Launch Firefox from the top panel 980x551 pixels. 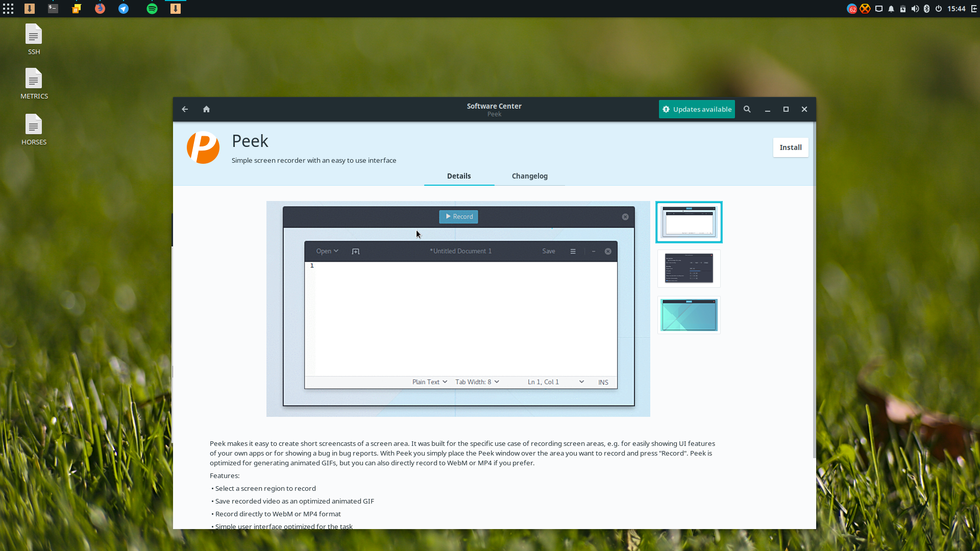click(100, 9)
